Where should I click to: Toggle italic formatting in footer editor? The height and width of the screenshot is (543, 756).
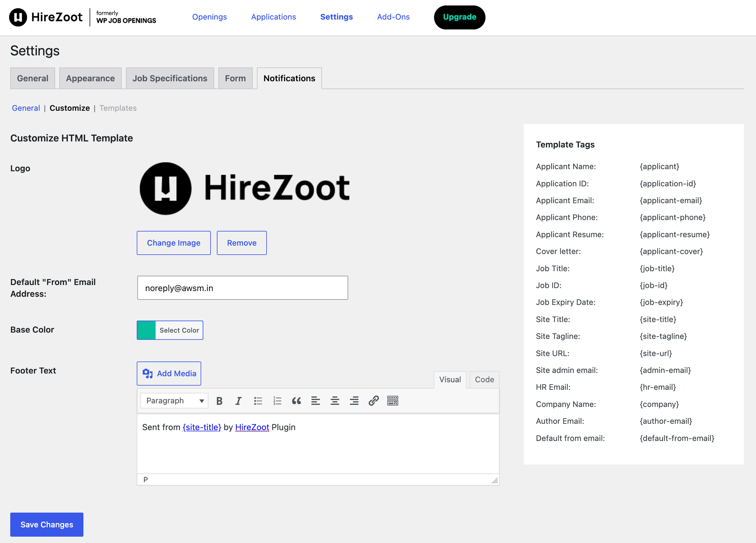point(238,401)
